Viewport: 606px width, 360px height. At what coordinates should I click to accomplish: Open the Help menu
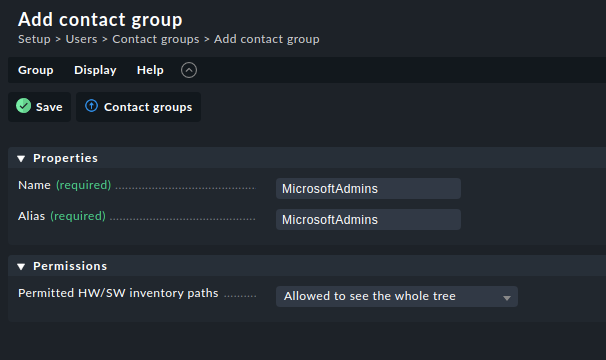click(150, 70)
